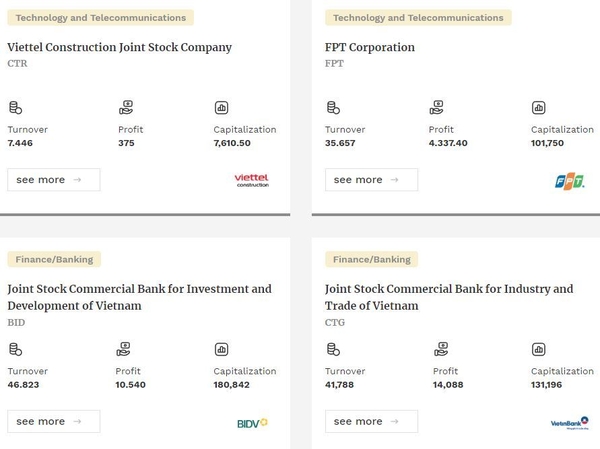Click Viettel Construction capitalization chart icon
Viewport: 600px width, 449px height.
click(222, 108)
